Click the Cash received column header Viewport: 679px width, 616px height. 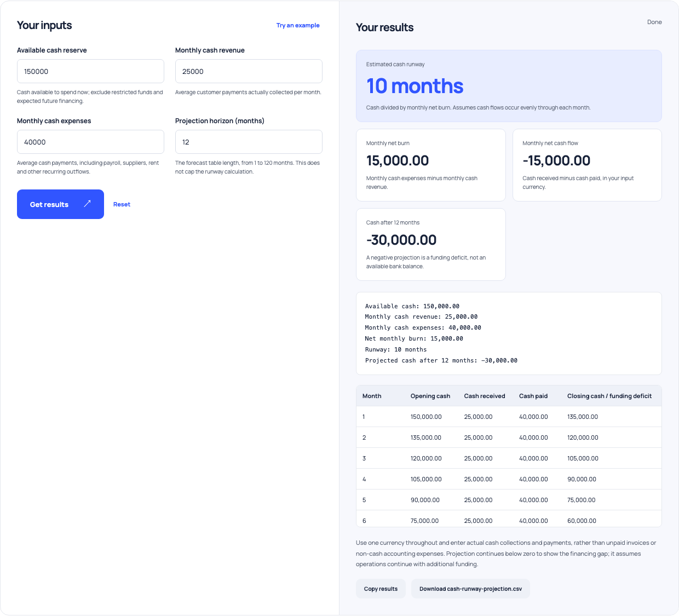tap(485, 396)
